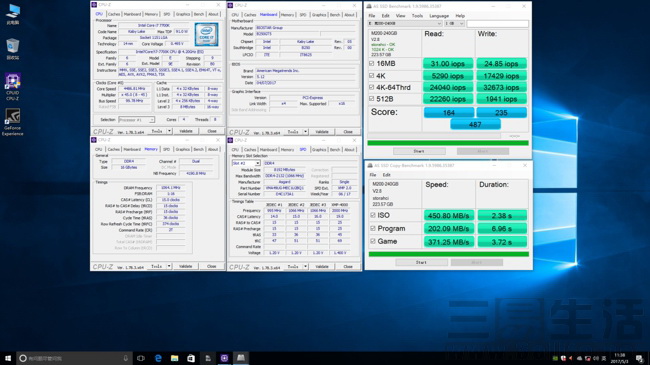Switch to About tab in the SPD CPU-Z window
Image resolution: width=650 pixels, height=365 pixels.
click(x=349, y=150)
